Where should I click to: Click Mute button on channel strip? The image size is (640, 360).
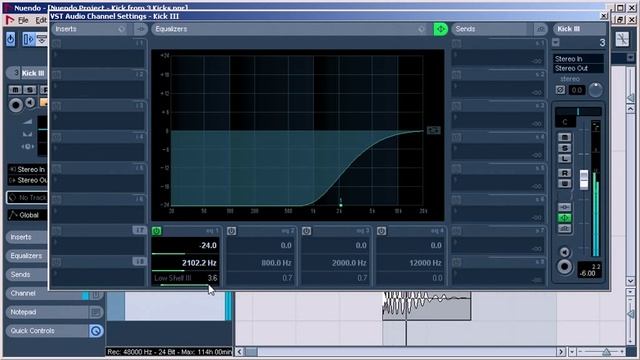tap(564, 137)
